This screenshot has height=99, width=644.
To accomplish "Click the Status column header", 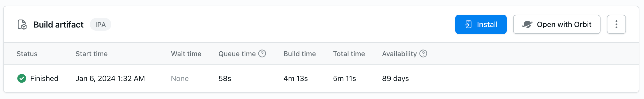I will 27,54.
